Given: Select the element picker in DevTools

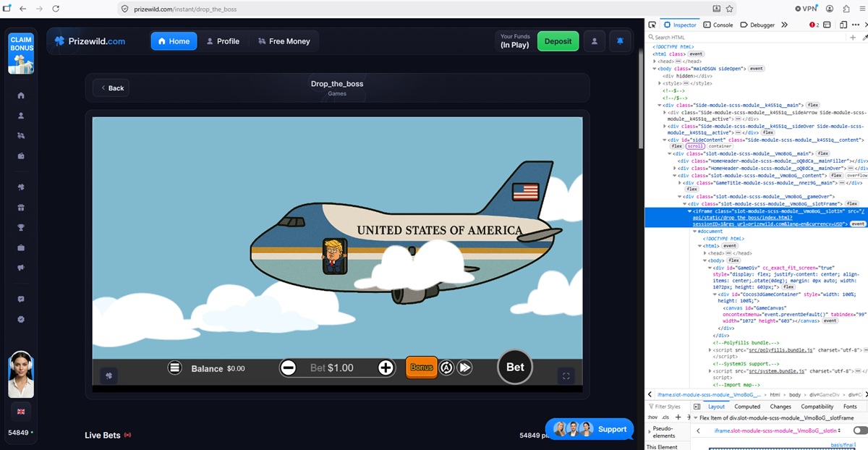Looking at the screenshot, I should click(x=652, y=25).
